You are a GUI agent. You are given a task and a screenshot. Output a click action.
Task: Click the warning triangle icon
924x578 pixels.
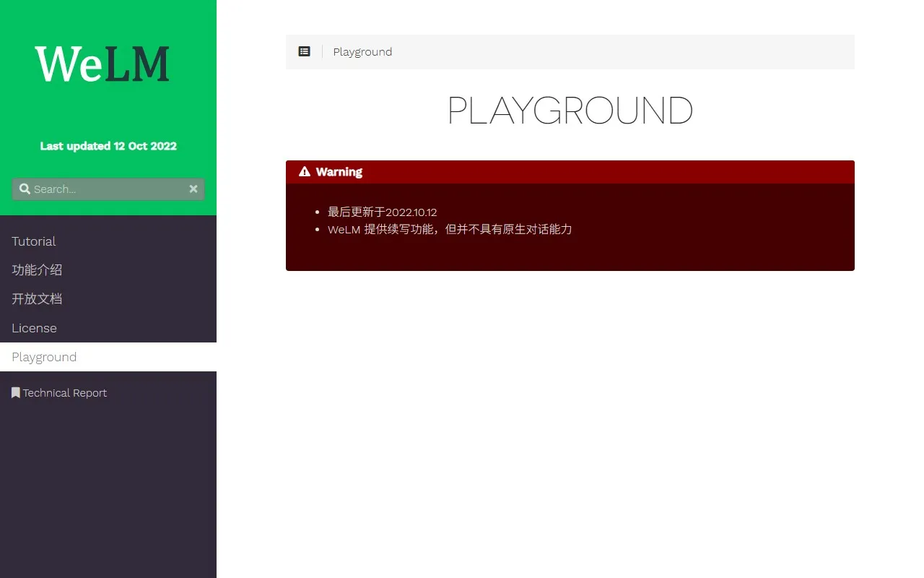305,172
